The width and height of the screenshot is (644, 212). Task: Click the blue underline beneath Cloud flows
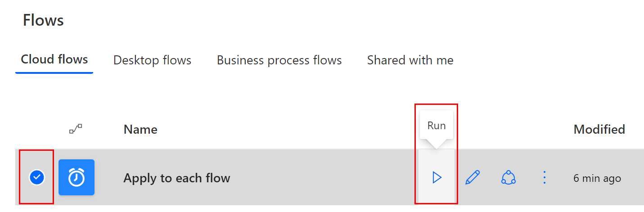point(54,72)
